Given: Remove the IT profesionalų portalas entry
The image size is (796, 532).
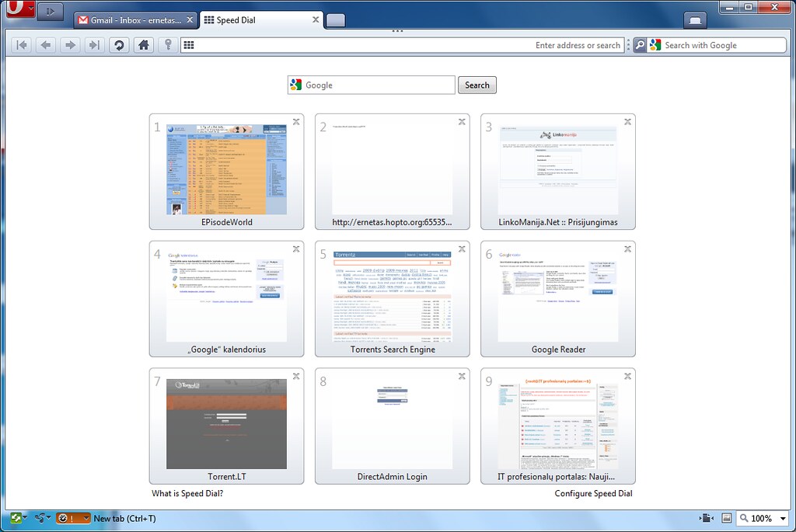Looking at the screenshot, I should [628, 377].
